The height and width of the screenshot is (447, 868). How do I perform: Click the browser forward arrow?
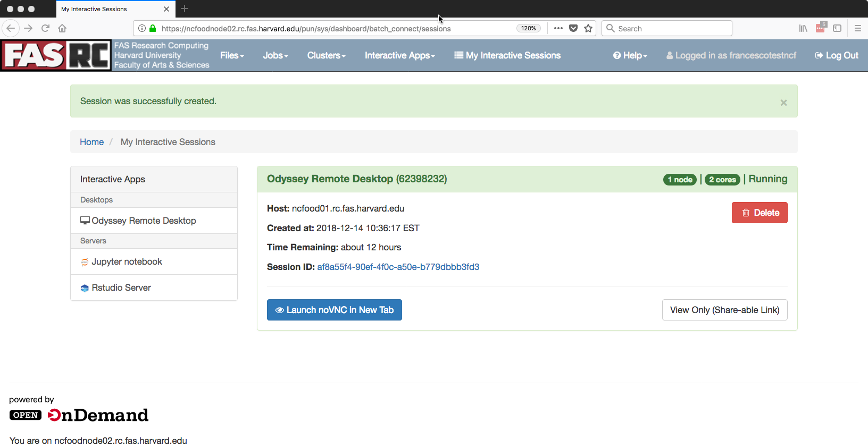pyautogui.click(x=28, y=28)
